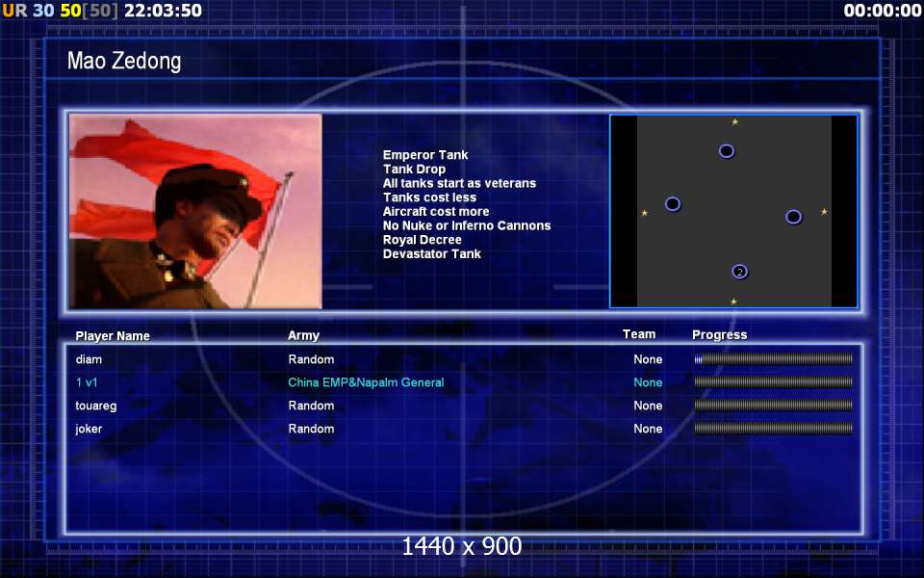
Task: Click diam's loading progress bar
Action: tap(773, 359)
